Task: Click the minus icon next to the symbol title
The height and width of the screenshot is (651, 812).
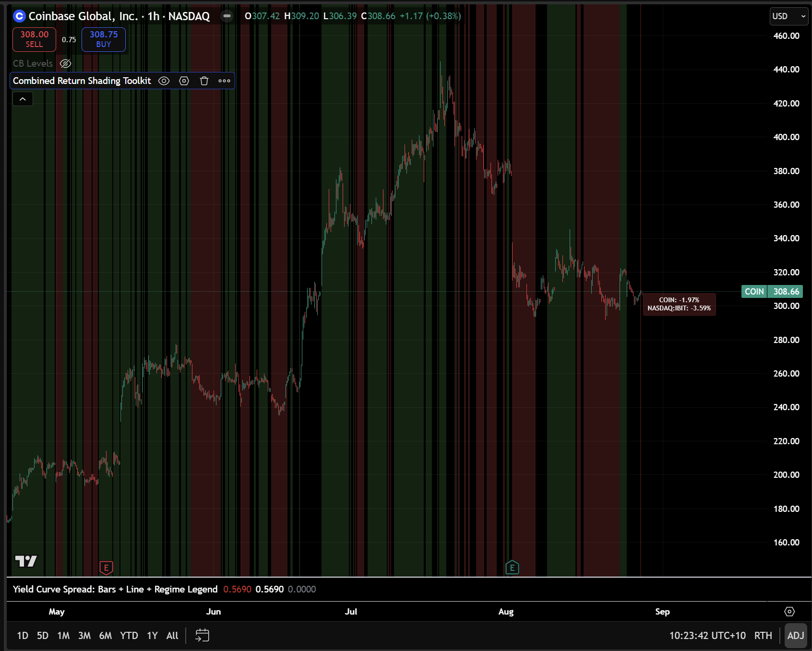Action: coord(226,16)
